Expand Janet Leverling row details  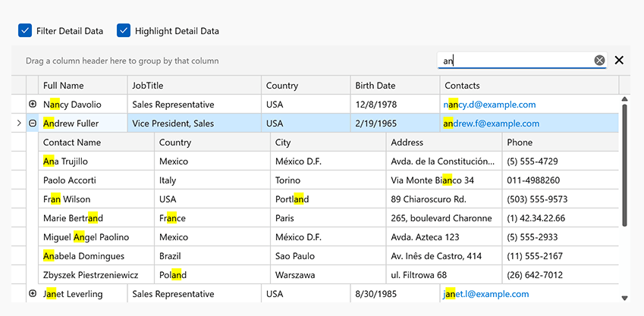coord(33,293)
